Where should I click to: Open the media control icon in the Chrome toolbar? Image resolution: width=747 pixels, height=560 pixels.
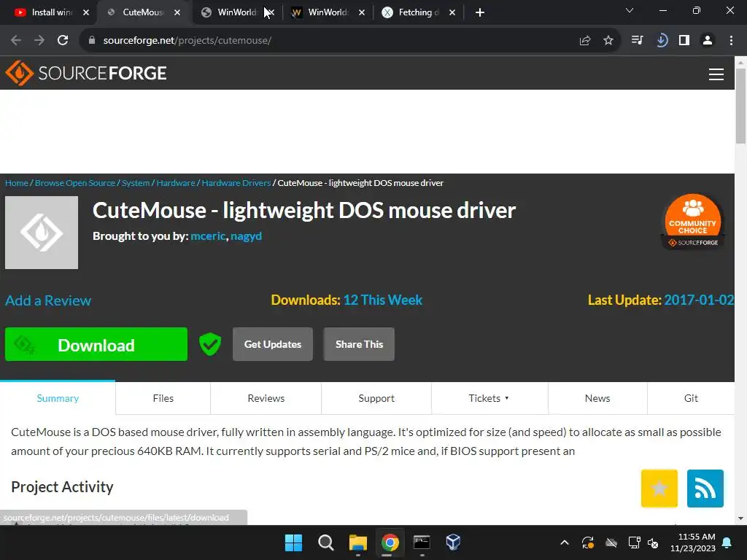[637, 41]
